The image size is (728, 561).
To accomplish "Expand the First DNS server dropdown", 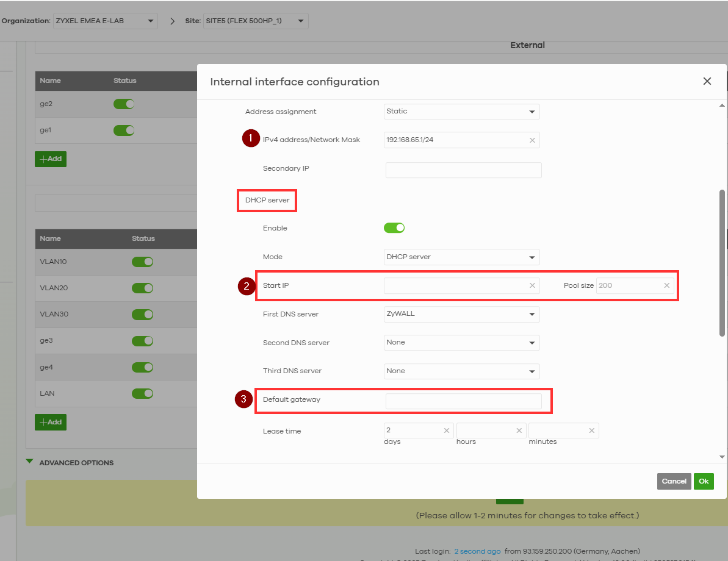I will [462, 314].
